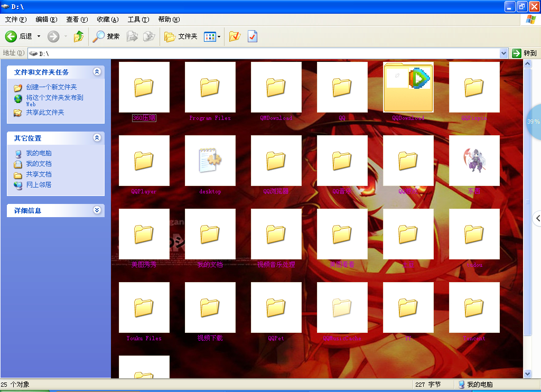Expand the 详细信息 panel
541x392 pixels.
(x=97, y=210)
